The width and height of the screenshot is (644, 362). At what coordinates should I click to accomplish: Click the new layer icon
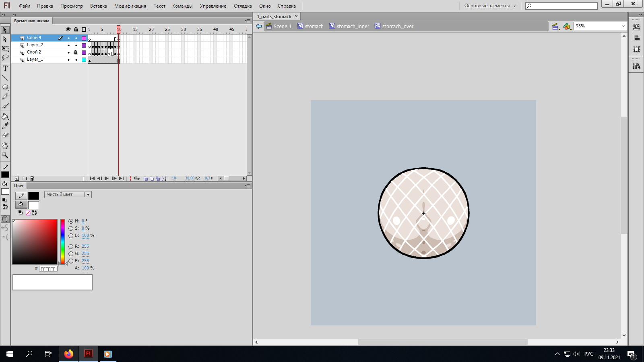[17, 179]
